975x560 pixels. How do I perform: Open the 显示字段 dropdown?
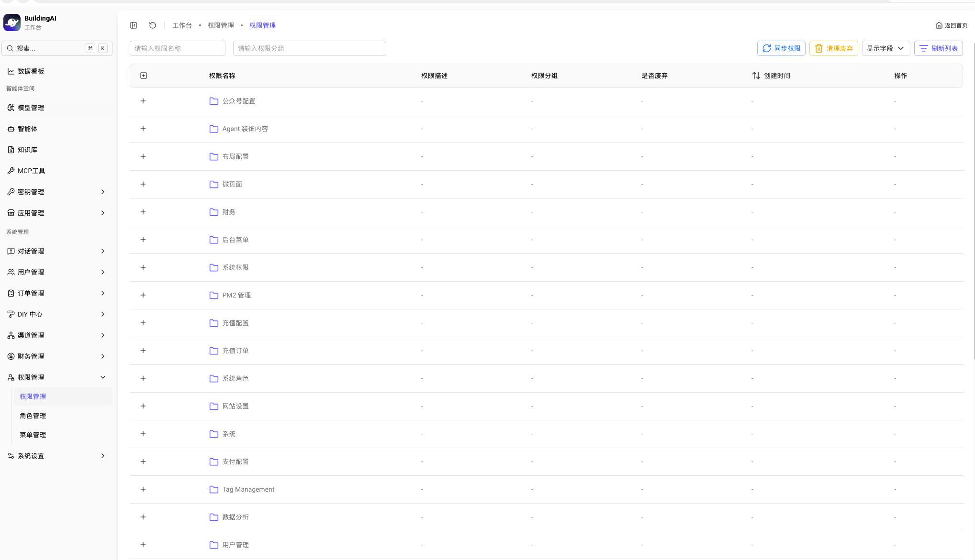(885, 48)
